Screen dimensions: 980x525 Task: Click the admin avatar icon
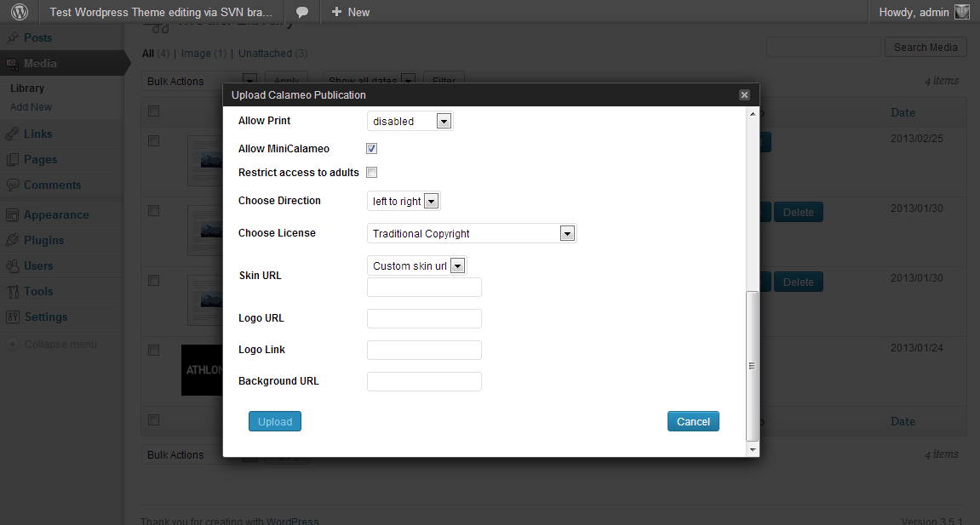pos(962,12)
